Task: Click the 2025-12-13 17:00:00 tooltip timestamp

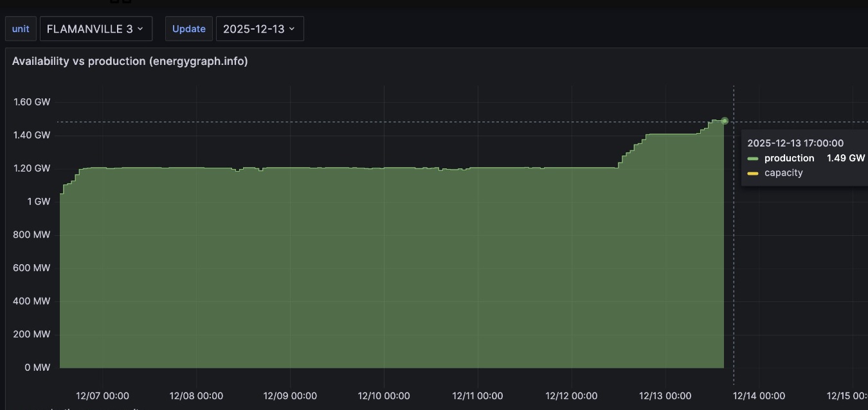Action: (795, 143)
